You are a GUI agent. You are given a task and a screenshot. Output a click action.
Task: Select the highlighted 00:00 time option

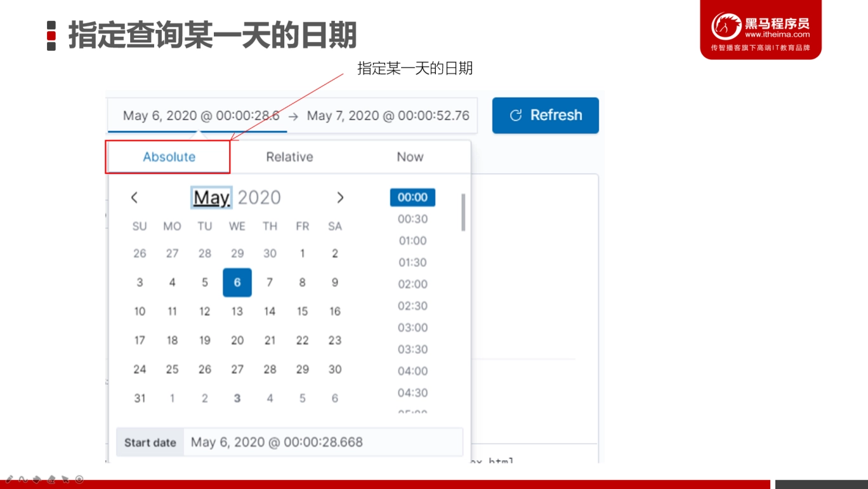412,198
